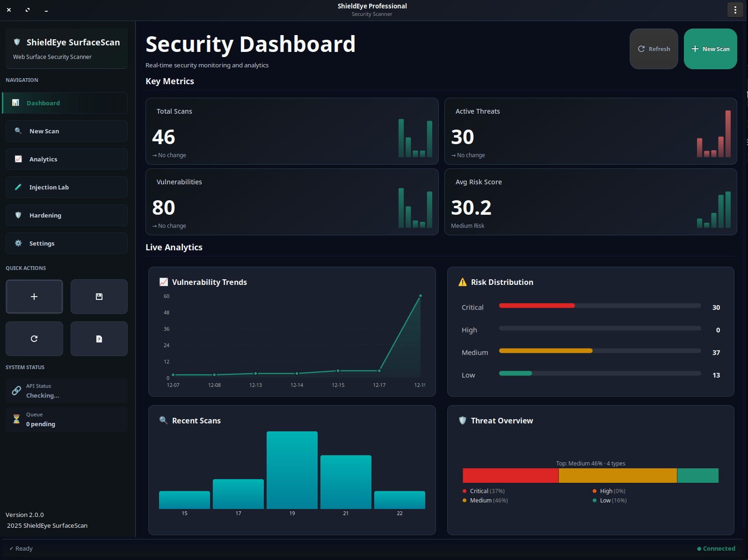
Task: Click the Ready status bar entry
Action: [21, 548]
